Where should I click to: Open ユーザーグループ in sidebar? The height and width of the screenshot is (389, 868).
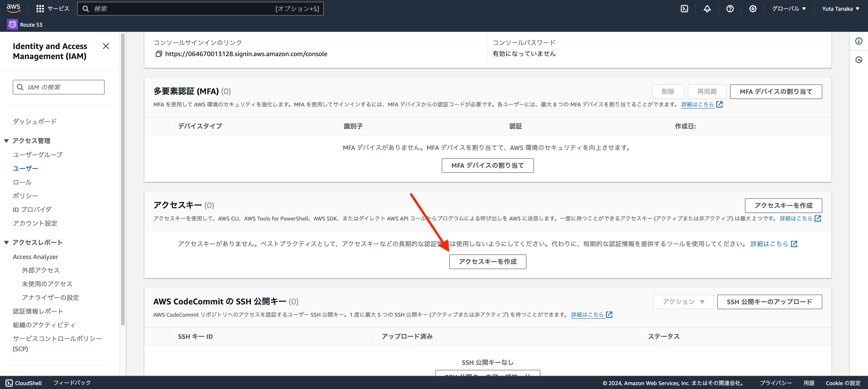tap(37, 155)
